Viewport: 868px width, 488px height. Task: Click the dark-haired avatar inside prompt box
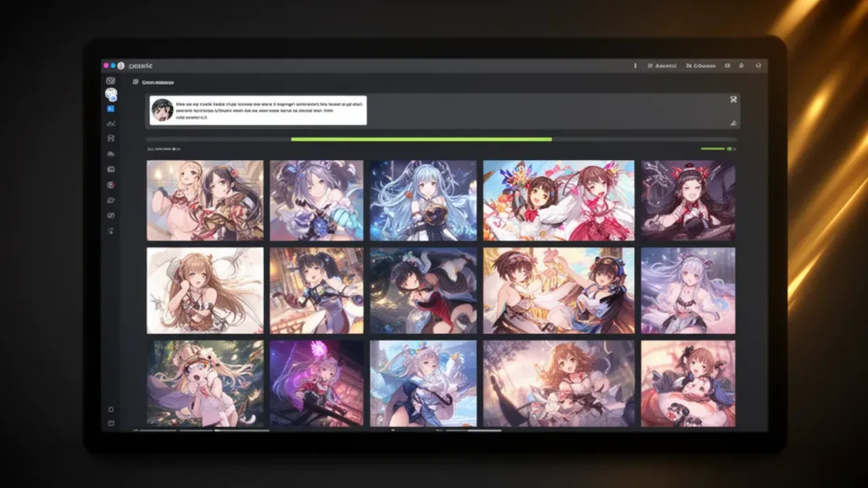(x=162, y=110)
